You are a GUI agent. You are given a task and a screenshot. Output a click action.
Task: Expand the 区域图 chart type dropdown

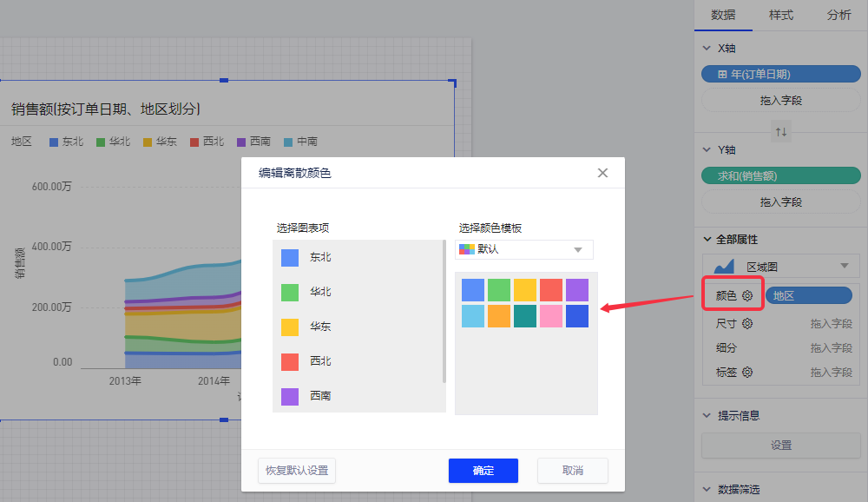(843, 266)
